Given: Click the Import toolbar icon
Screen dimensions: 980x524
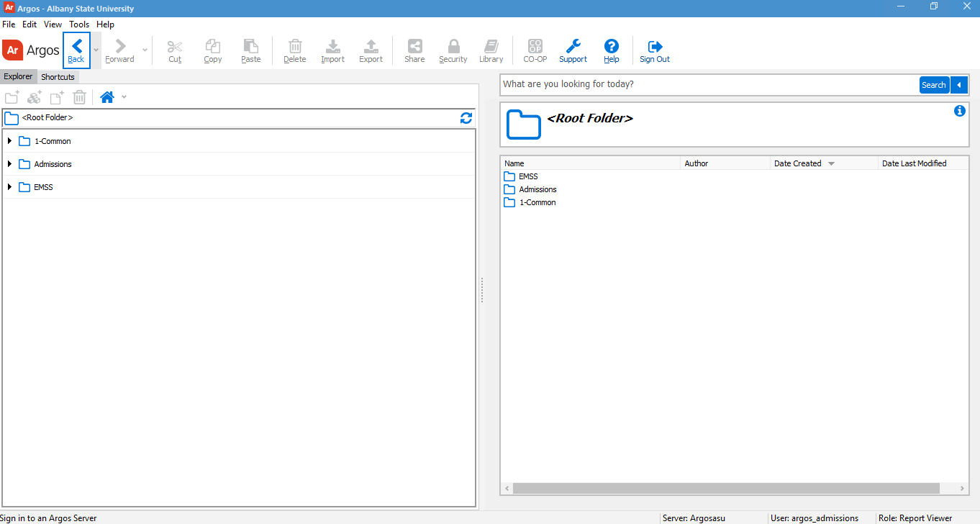Looking at the screenshot, I should point(333,50).
